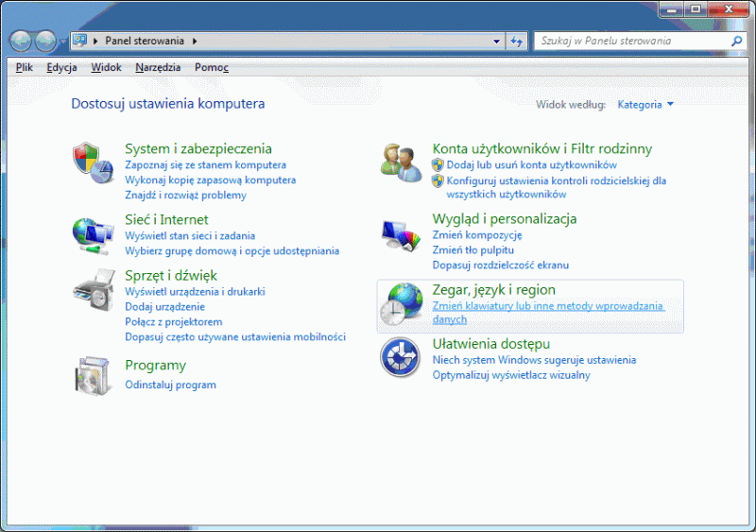The image size is (756, 532).
Task: Open System i zabezpieczenia heading
Action: (x=198, y=148)
